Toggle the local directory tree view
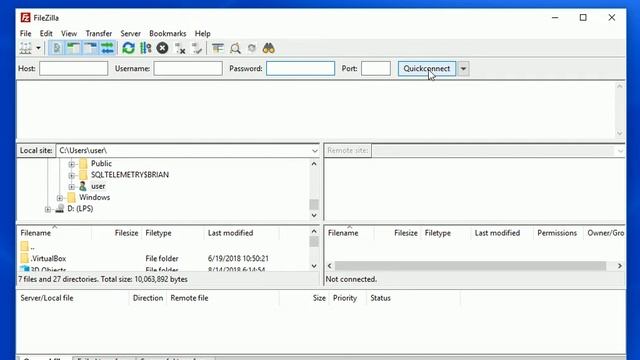Viewport: 640px width, 360px height. click(73, 48)
